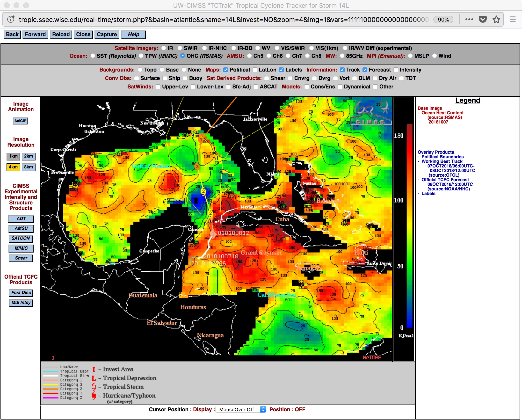This screenshot has width=522, height=420.
Task: Select OHC (RSMAS) ocean heat content
Action: coord(183,56)
